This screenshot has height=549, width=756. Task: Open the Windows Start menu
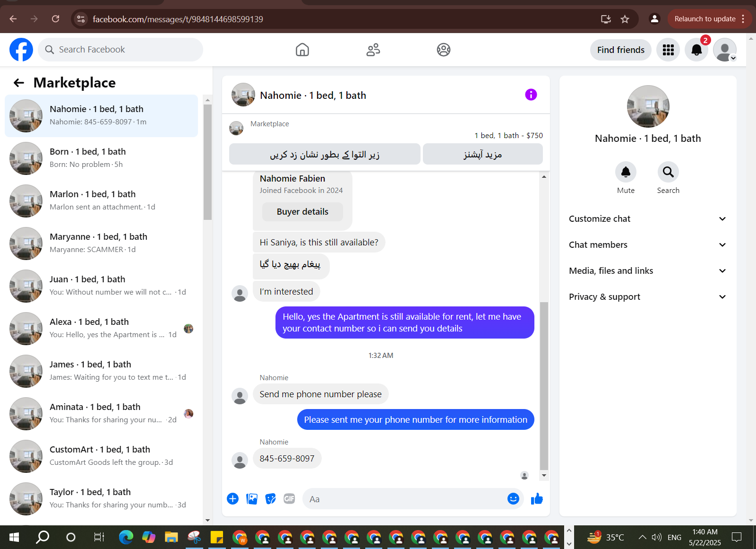(14, 537)
